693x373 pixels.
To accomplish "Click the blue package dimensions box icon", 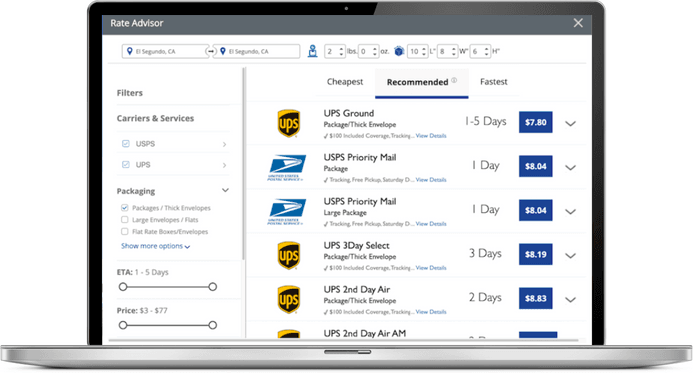I will pyautogui.click(x=399, y=51).
